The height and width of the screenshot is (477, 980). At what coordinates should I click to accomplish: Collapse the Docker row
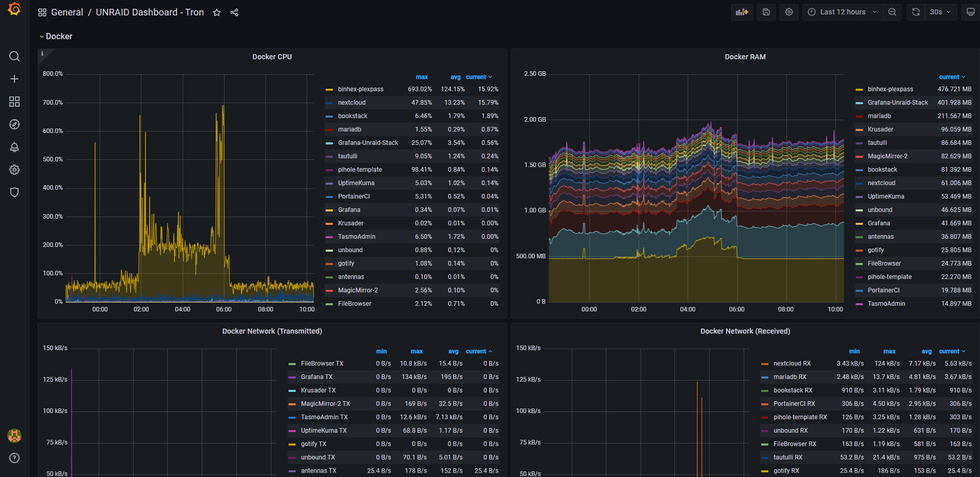(56, 36)
